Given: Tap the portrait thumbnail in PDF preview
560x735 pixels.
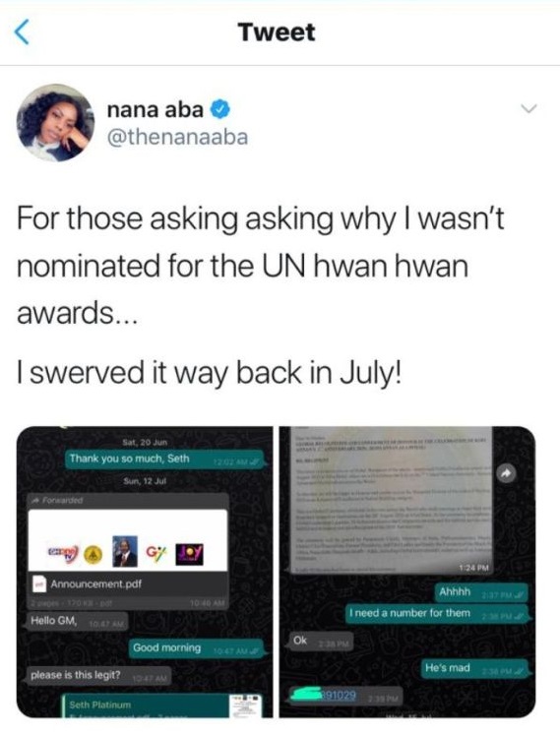Looking at the screenshot, I should click(125, 551).
